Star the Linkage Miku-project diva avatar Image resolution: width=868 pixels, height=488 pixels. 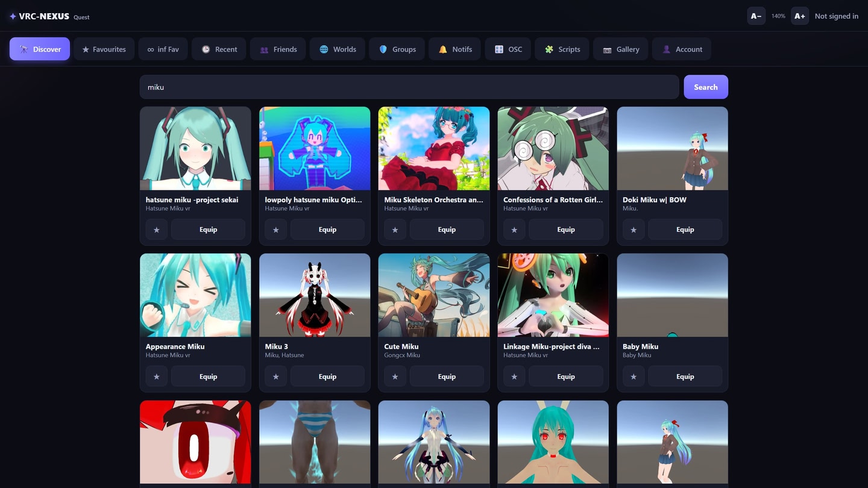[x=514, y=377]
